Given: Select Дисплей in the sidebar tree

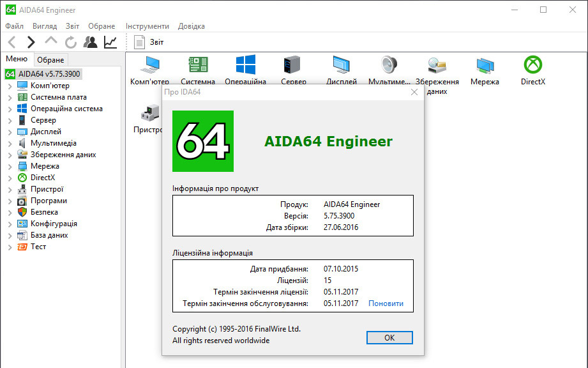Looking at the screenshot, I should point(46,132).
